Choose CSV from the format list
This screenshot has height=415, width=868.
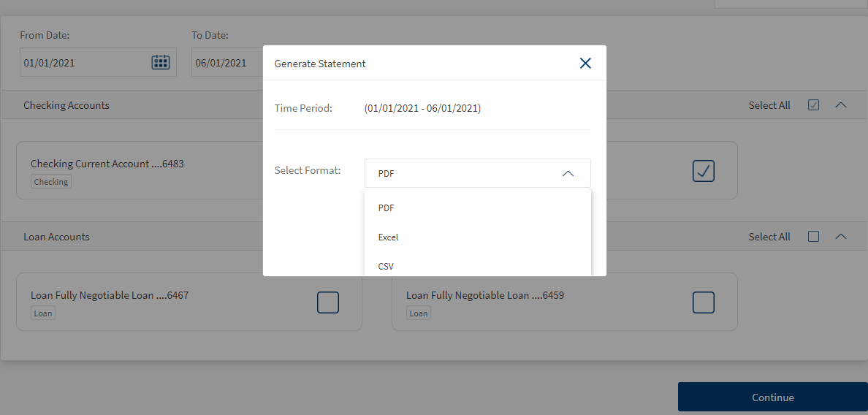[x=386, y=267]
